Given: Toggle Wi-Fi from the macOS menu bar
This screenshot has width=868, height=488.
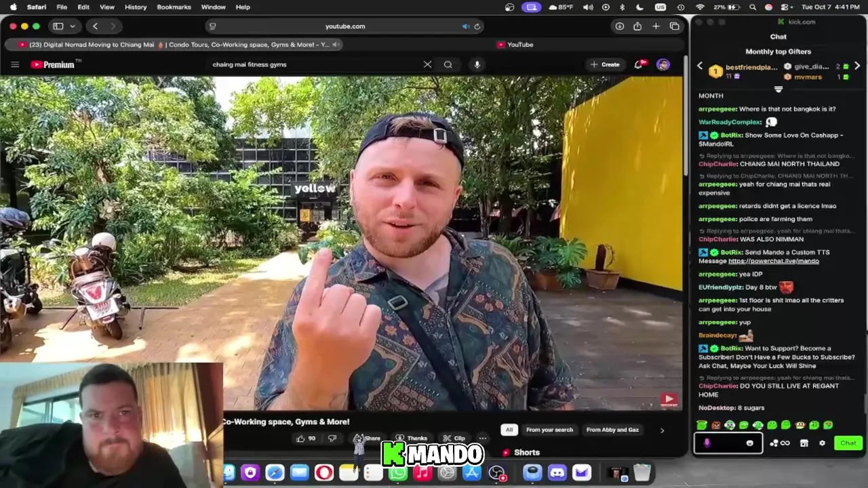Looking at the screenshot, I should click(x=700, y=7).
